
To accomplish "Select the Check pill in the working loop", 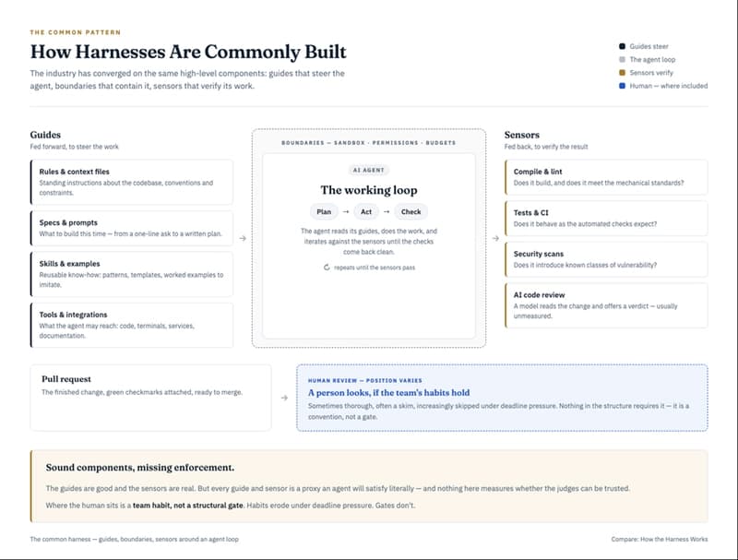I will pos(411,212).
